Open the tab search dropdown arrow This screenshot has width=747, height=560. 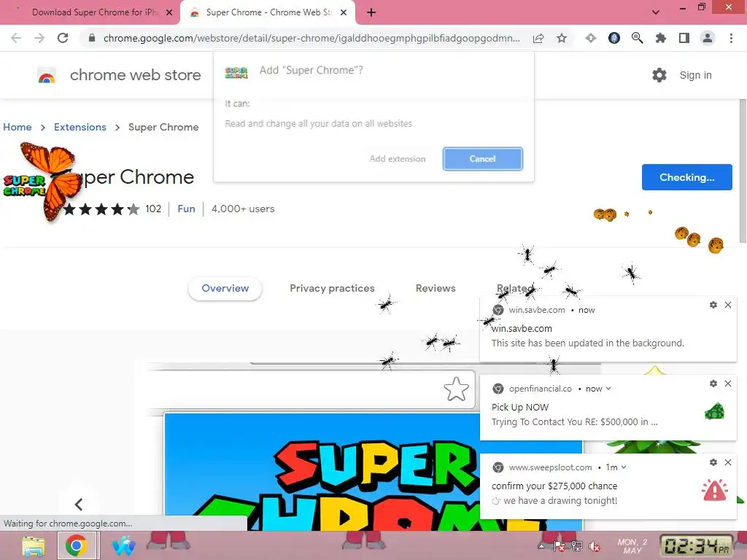click(x=656, y=12)
